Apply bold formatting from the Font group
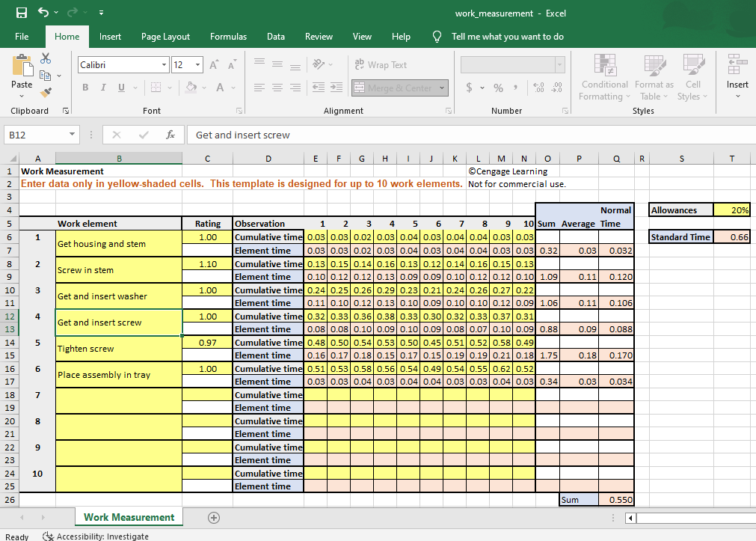 pyautogui.click(x=84, y=88)
